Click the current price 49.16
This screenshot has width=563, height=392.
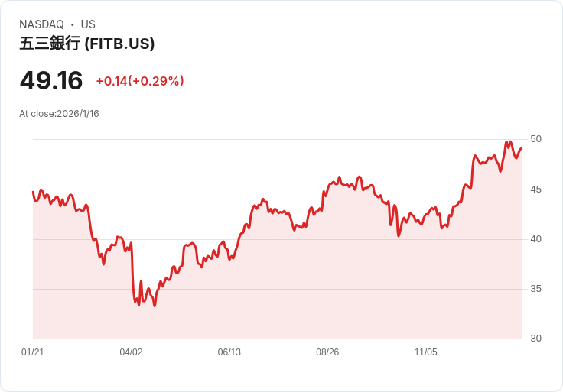51,80
